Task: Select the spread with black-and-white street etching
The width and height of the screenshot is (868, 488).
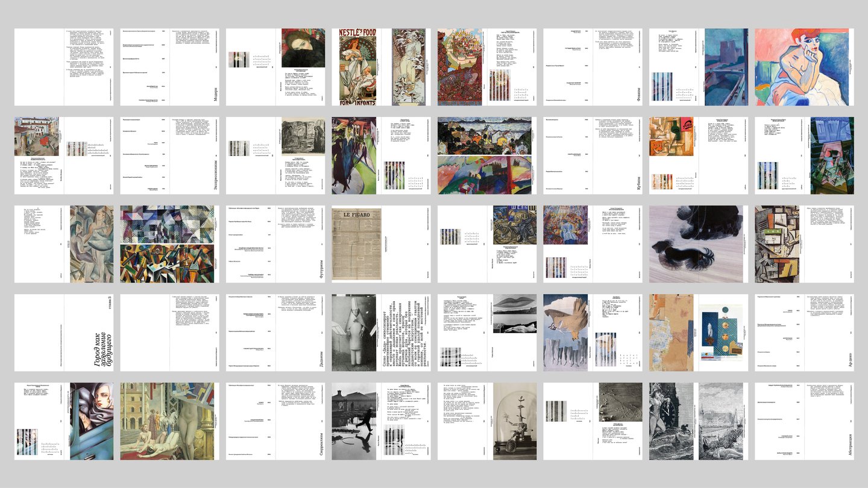Action: click(275, 155)
